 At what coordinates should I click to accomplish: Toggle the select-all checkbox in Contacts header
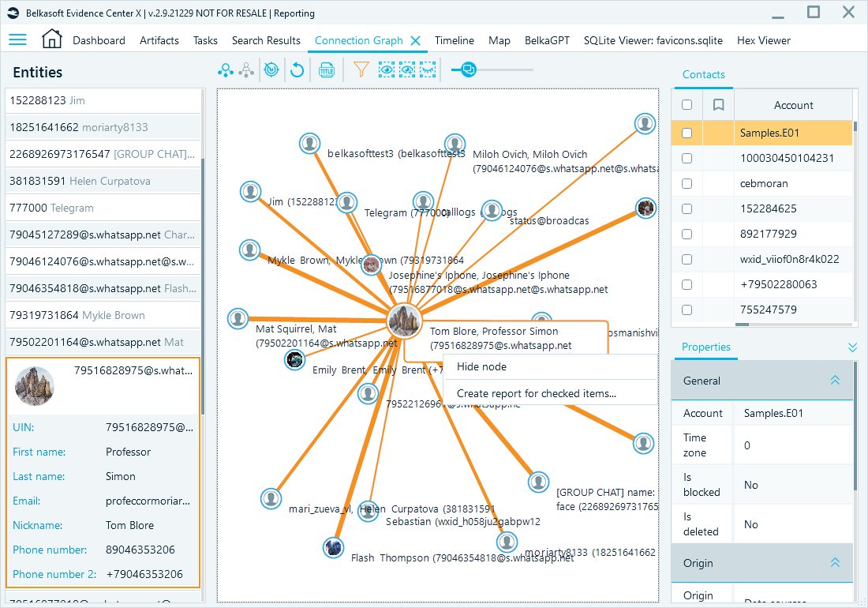click(687, 104)
